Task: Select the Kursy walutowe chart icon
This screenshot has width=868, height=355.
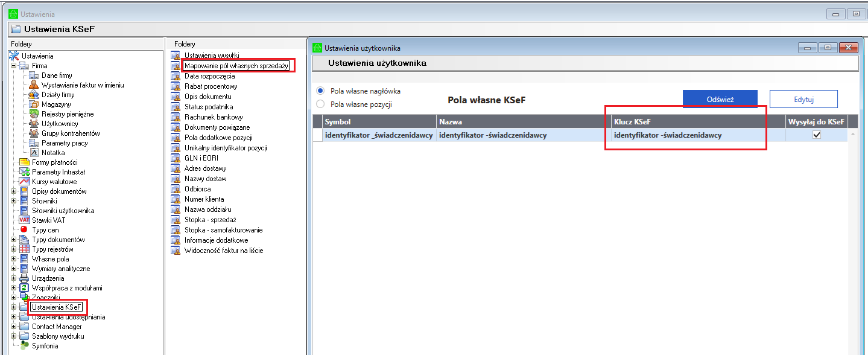Action: click(24, 182)
